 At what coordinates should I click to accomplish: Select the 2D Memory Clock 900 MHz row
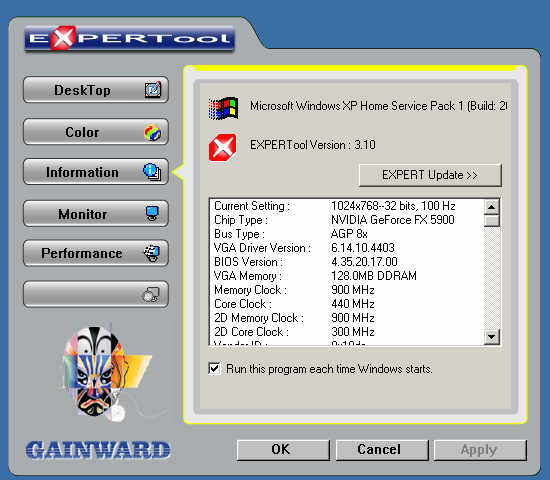pos(346,318)
